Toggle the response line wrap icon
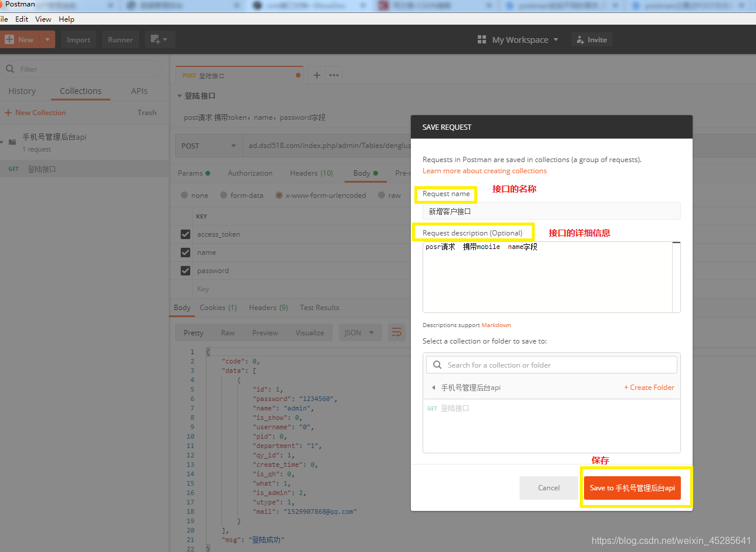The image size is (756, 552). click(397, 333)
